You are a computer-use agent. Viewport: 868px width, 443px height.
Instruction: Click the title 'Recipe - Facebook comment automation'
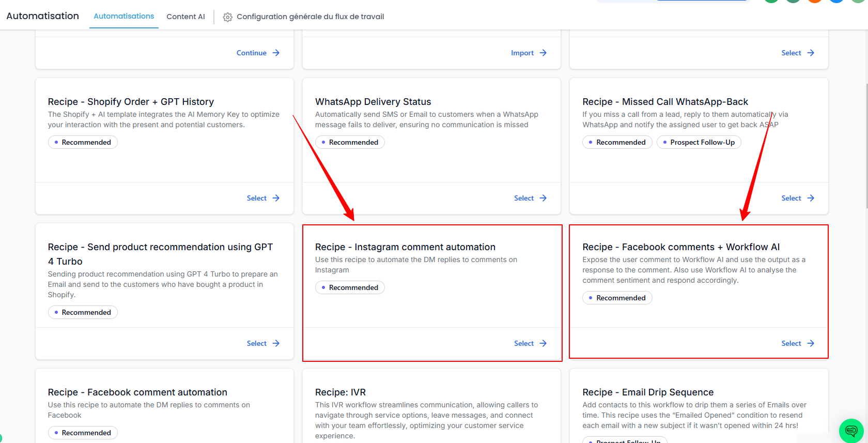(x=137, y=392)
